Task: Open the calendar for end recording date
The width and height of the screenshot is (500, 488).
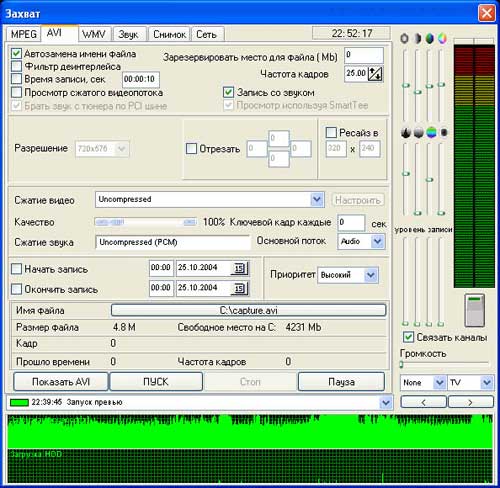Action: click(x=239, y=288)
